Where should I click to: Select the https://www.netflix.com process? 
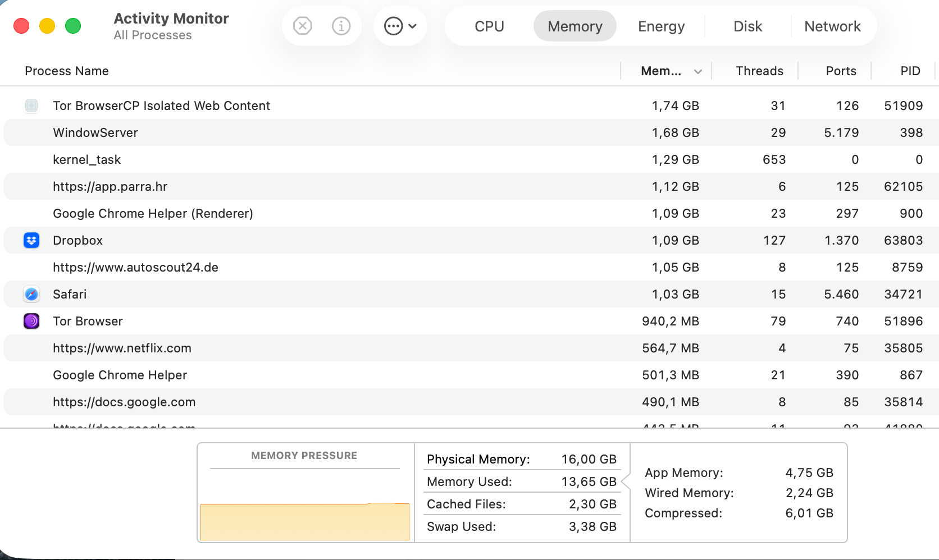pyautogui.click(x=122, y=348)
